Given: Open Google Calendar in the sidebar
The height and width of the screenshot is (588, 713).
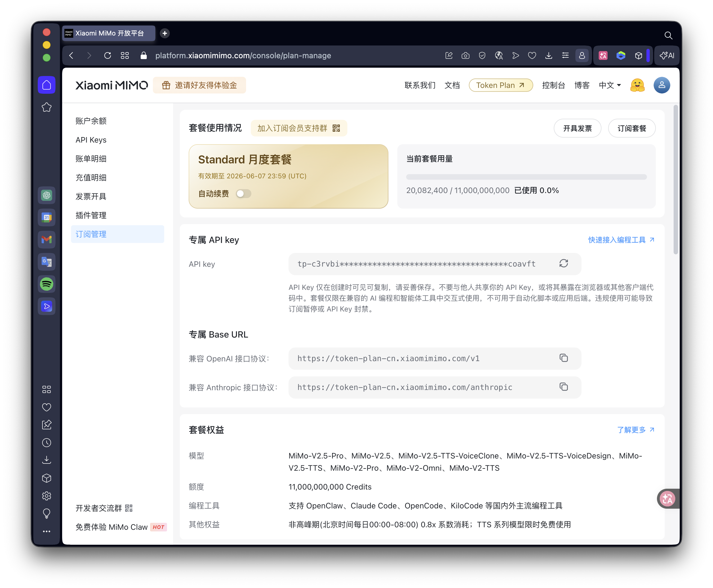Looking at the screenshot, I should (x=46, y=217).
